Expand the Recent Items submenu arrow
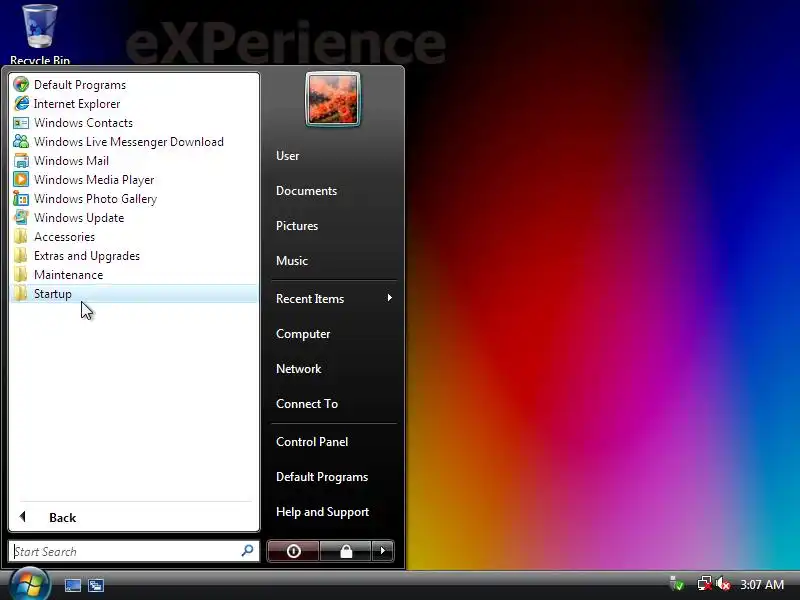The width and height of the screenshot is (800, 600). 389,298
